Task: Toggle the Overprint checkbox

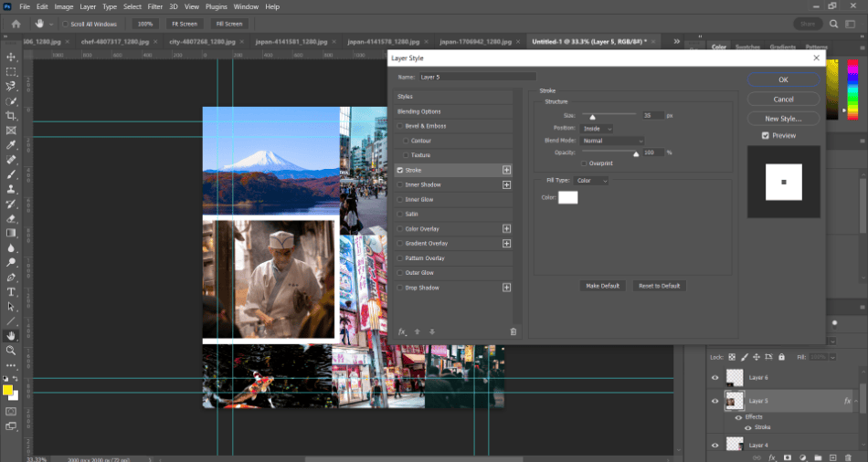Action: tap(584, 163)
